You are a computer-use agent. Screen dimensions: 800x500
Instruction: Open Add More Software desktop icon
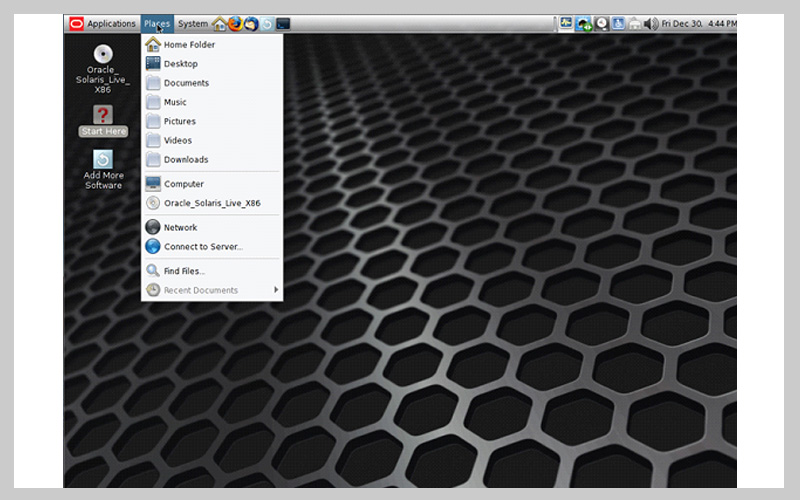click(x=103, y=160)
